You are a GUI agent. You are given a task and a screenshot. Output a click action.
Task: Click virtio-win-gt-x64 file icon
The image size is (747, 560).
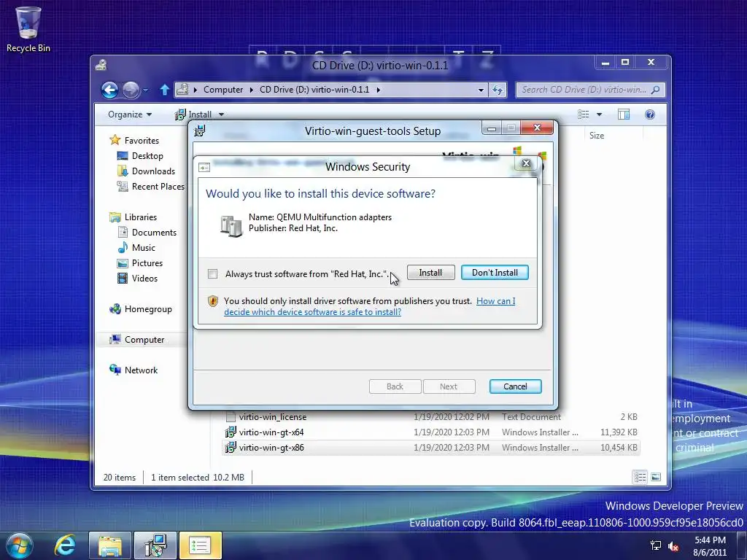[231, 432]
